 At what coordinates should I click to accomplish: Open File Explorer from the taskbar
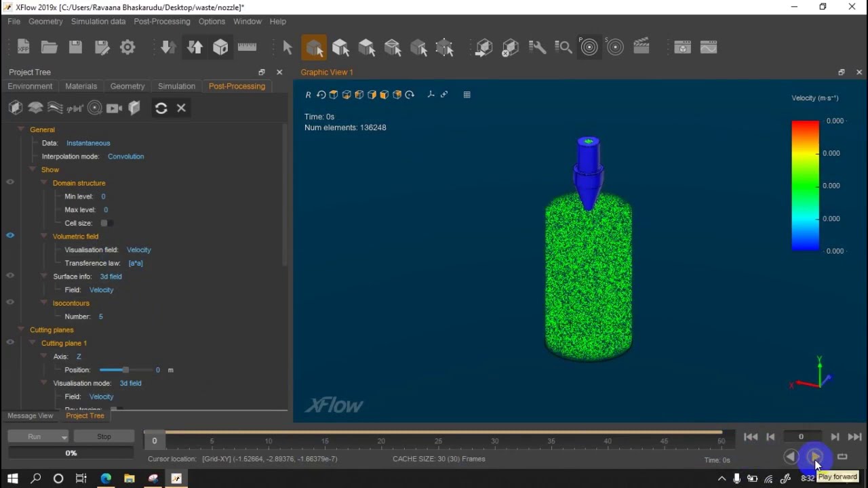coord(129,479)
